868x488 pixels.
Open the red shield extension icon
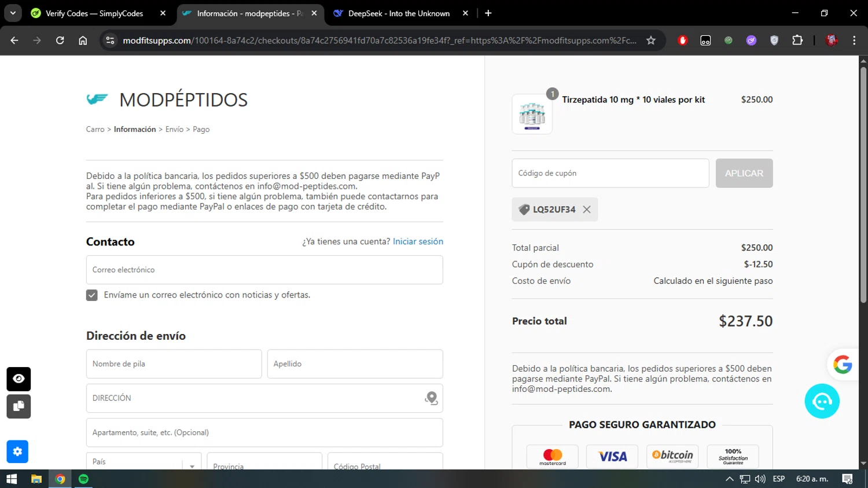pos(683,41)
